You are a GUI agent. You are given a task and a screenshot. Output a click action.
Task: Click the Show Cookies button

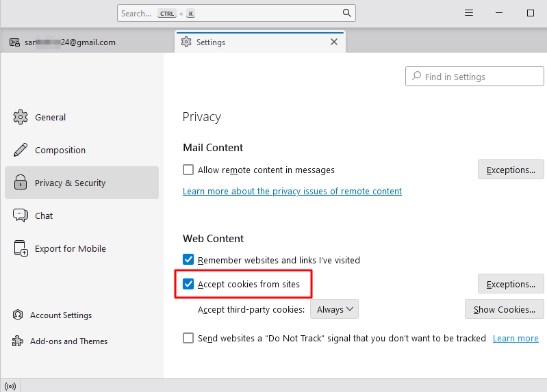click(504, 309)
